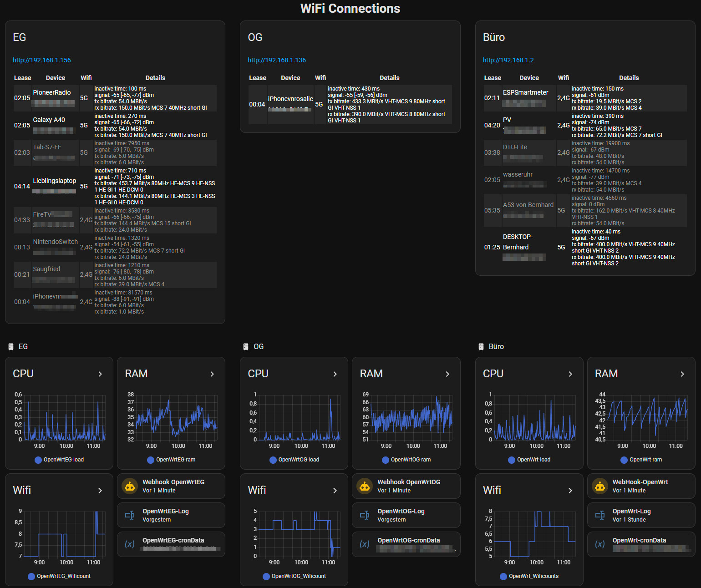Click the OpenWrtEG-Log input text icon
Image resolution: width=701 pixels, height=588 pixels.
[130, 515]
